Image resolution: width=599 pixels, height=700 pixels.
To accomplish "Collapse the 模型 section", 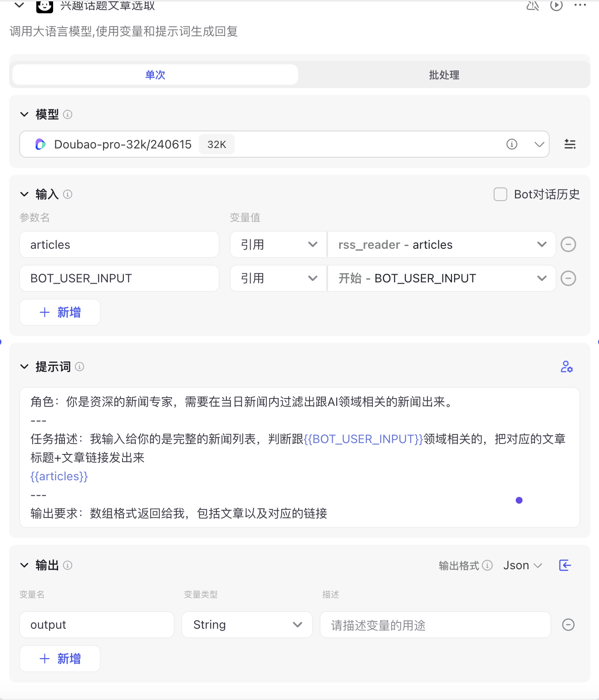I will click(x=25, y=114).
